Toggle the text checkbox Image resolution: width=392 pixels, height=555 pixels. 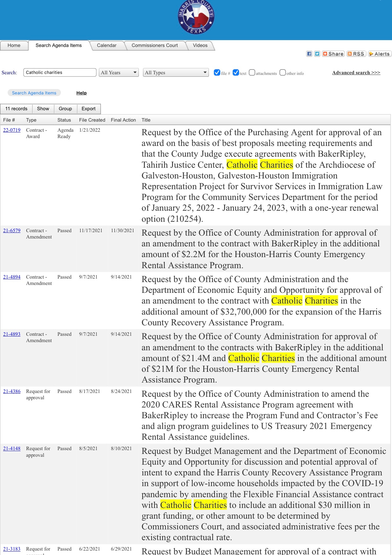236,72
